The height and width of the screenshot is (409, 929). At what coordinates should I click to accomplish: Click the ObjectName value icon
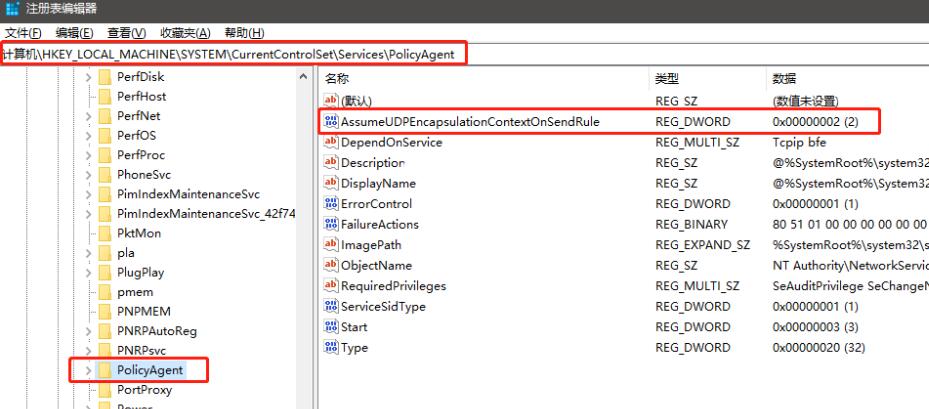pos(331,266)
